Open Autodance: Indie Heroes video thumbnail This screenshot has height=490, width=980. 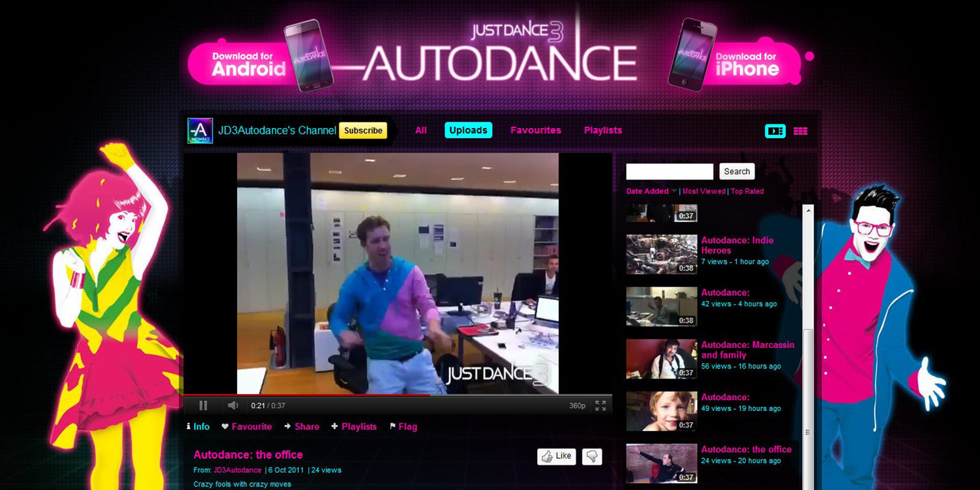661,254
